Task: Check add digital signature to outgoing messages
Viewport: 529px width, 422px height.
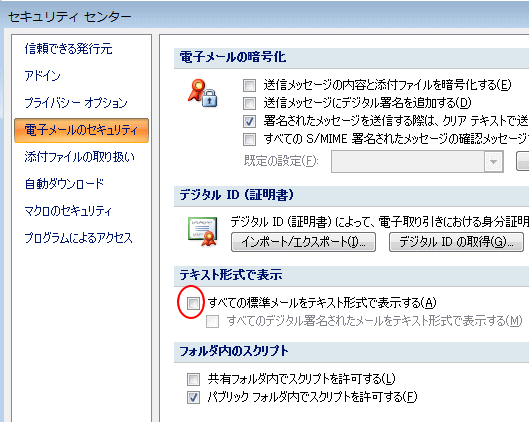Action: coord(249,103)
